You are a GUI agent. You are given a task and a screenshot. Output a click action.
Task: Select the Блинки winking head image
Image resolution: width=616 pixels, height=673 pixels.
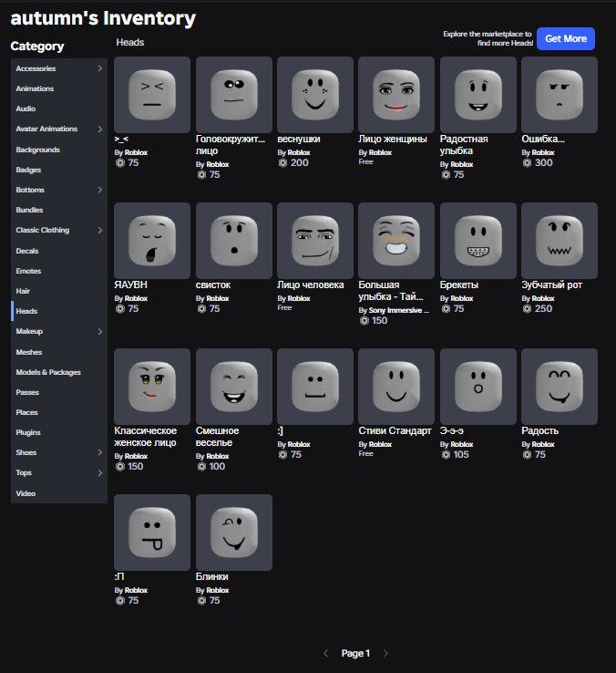[x=234, y=533]
